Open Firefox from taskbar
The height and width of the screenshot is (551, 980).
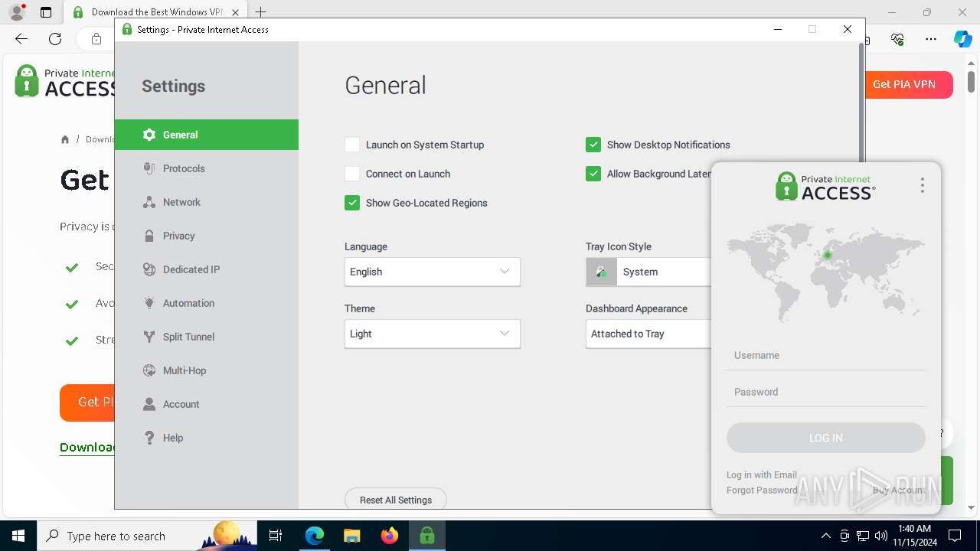(390, 536)
